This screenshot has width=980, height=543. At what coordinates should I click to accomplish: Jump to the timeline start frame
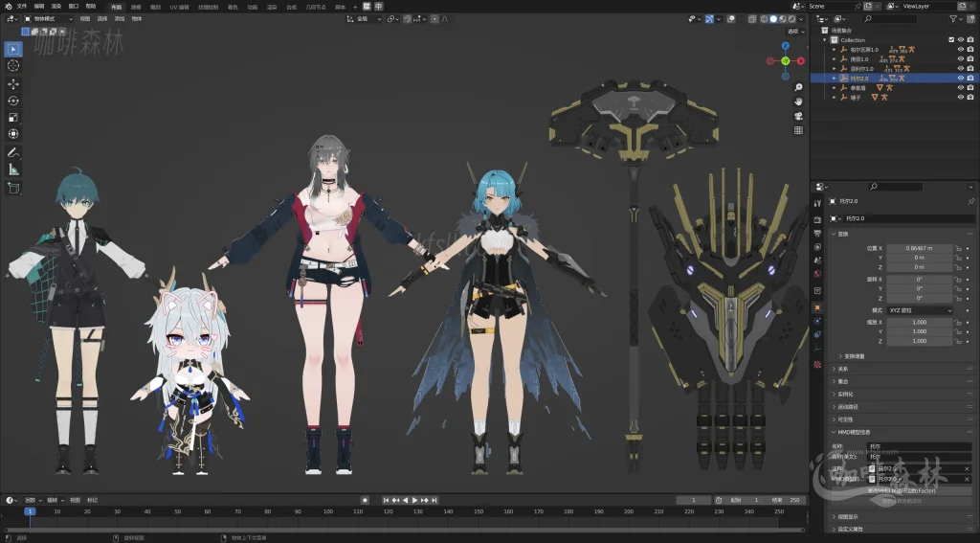click(x=387, y=500)
